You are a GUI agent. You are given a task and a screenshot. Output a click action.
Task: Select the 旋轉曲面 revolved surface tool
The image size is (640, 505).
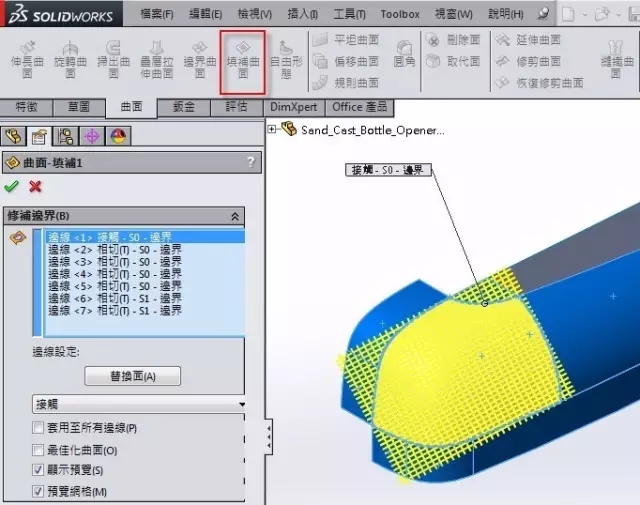(x=70, y=60)
